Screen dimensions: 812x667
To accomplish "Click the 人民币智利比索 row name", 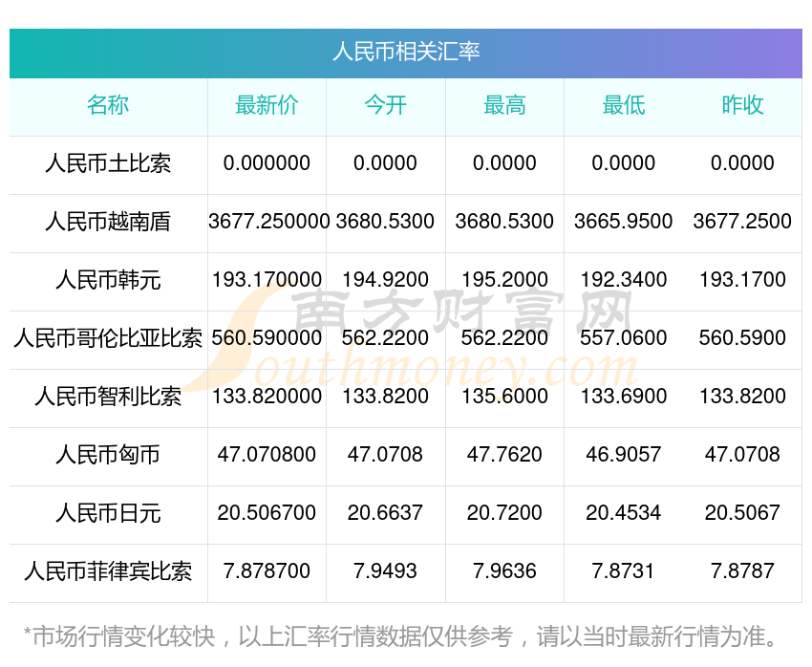I will coord(108,397).
